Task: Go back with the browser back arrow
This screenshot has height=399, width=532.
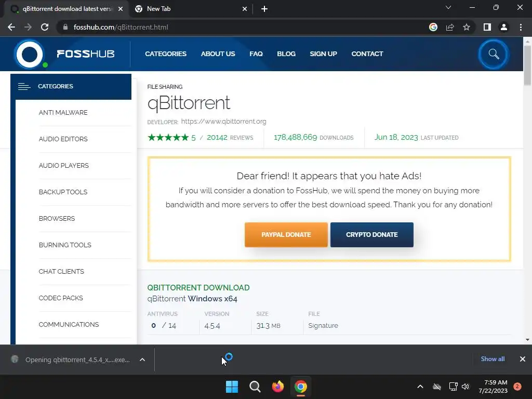Action: (x=11, y=27)
